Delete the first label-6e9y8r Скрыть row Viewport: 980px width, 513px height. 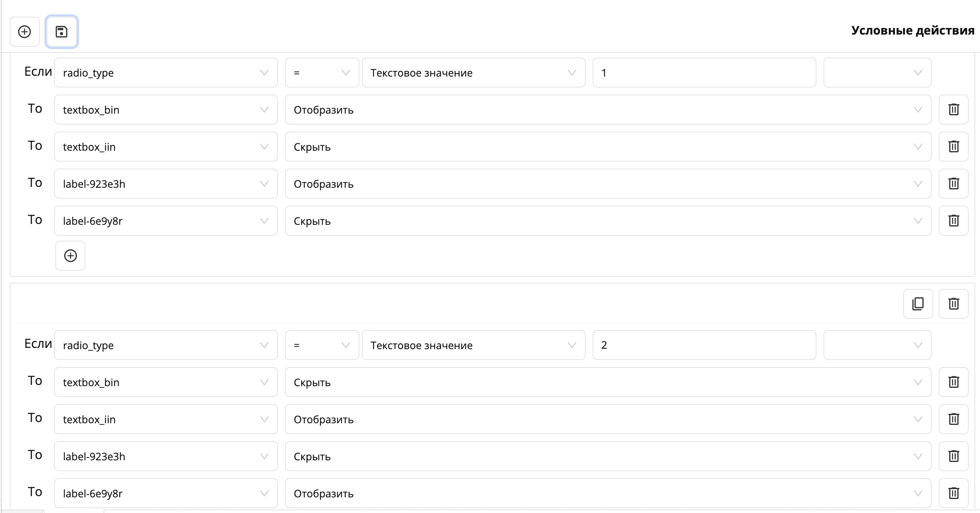click(953, 221)
